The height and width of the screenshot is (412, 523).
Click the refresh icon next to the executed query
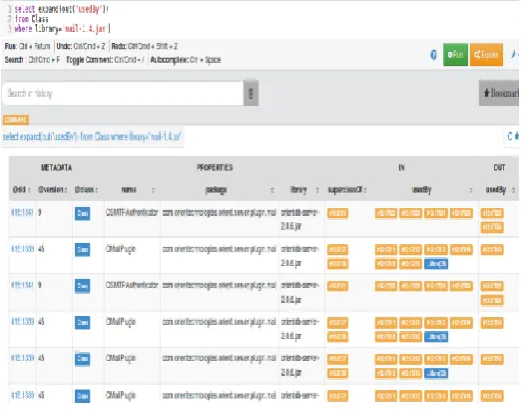point(510,136)
